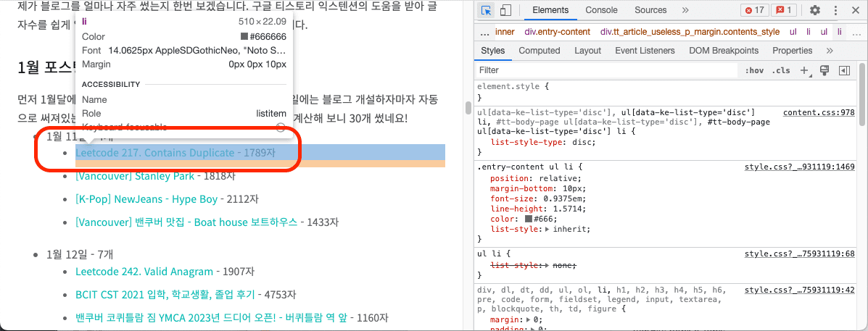868x331 pixels.
Task: Open the 'Leetcode 217. Contains Duplicate' post link
Action: (154, 153)
